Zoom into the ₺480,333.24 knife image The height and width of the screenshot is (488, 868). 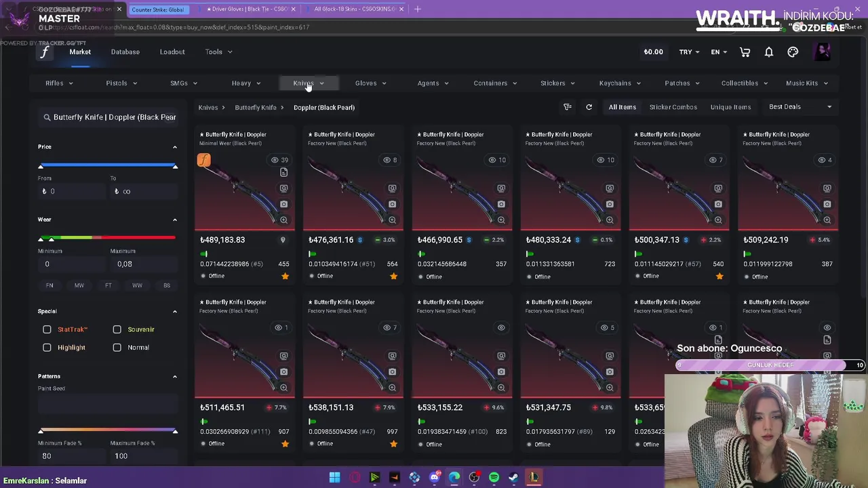click(x=610, y=220)
